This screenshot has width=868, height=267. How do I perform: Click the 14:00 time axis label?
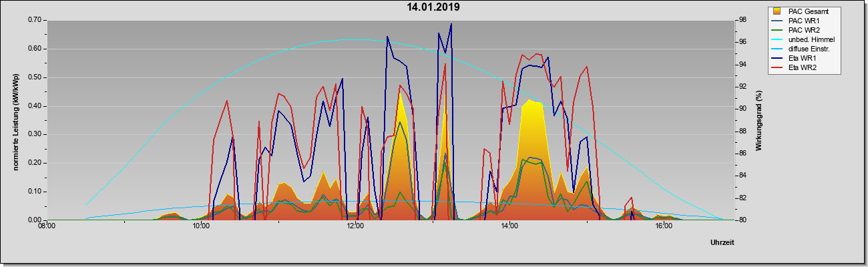pyautogui.click(x=509, y=226)
